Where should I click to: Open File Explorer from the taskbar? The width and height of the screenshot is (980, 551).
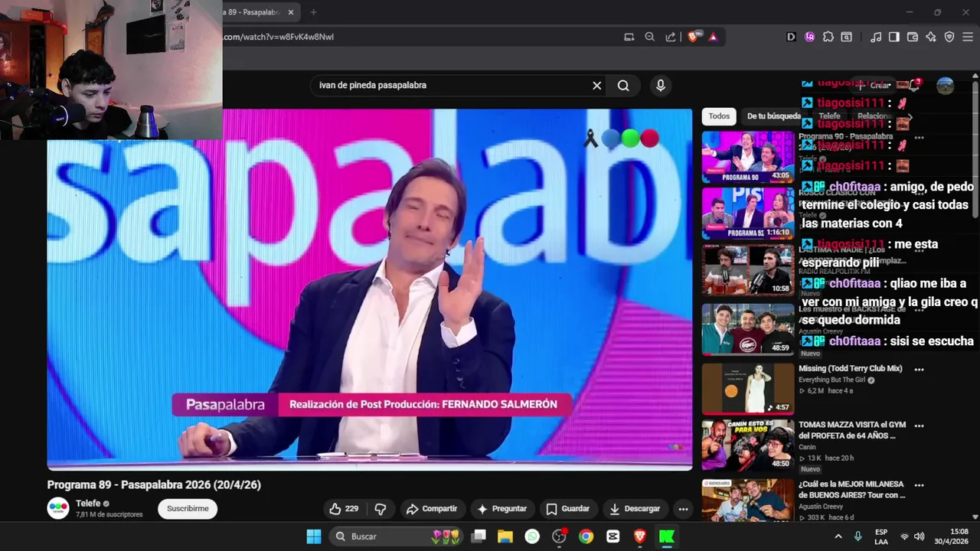[505, 536]
